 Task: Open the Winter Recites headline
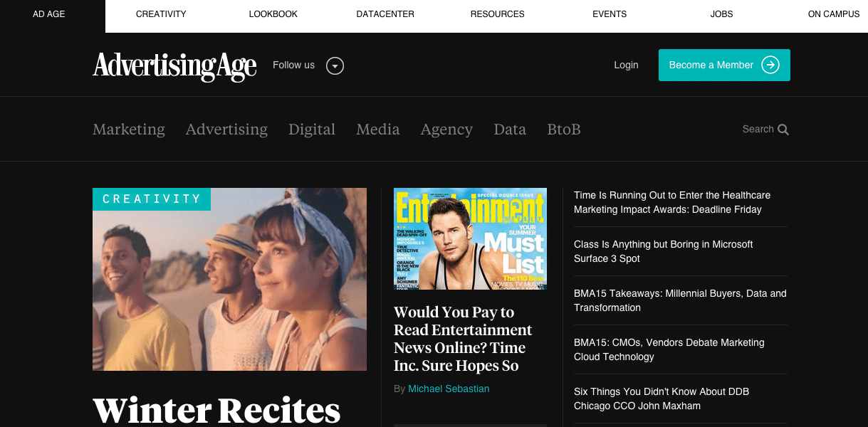click(216, 410)
